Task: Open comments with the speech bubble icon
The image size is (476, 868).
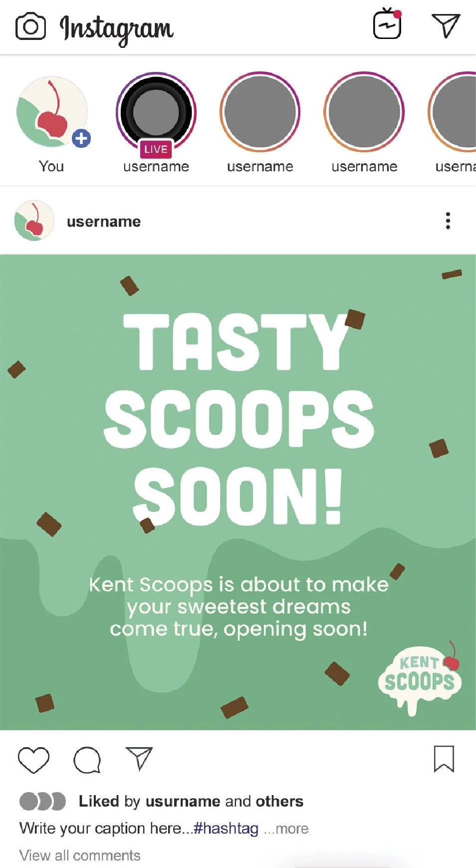Action: [87, 760]
